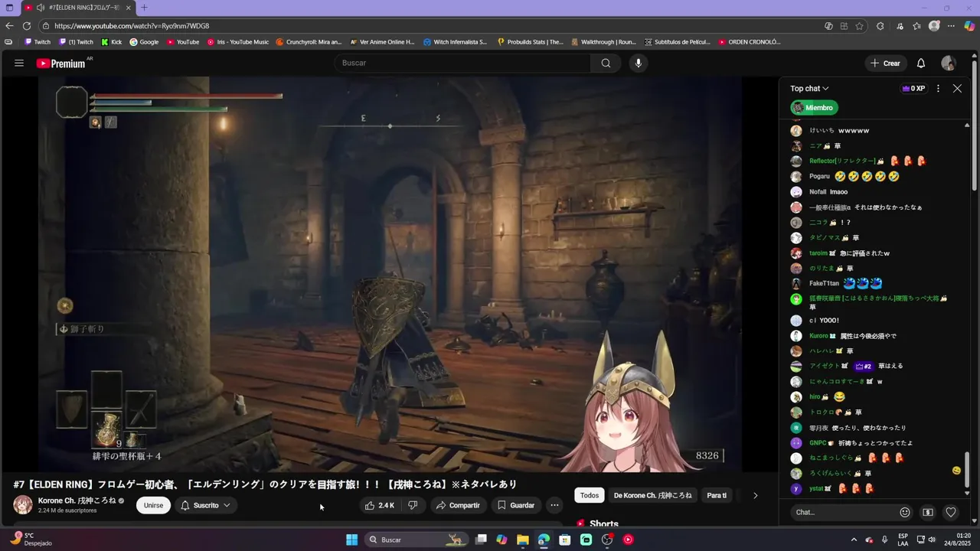This screenshot has width=980, height=551.
Task: Click the Unirse join button
Action: [x=154, y=505]
